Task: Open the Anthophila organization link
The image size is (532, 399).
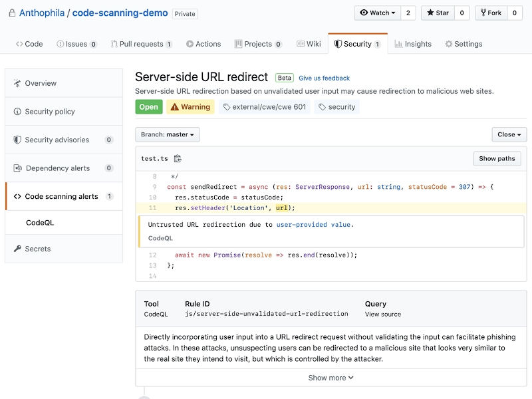Action: pos(42,13)
